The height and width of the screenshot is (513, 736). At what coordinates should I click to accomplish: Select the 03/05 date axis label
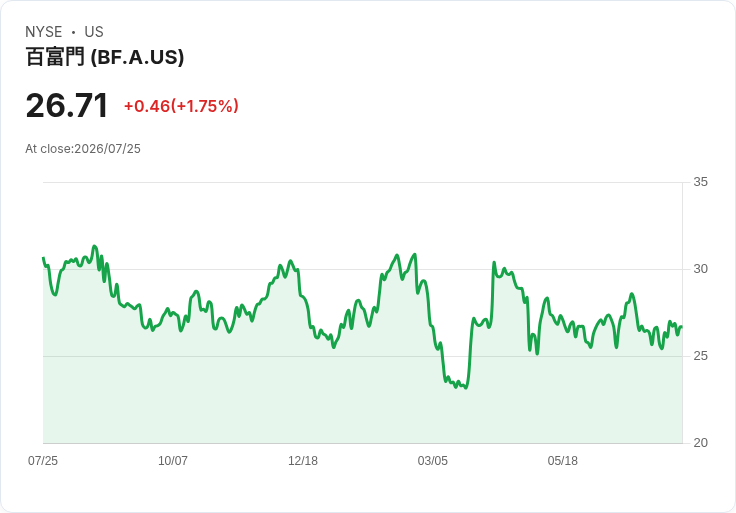tap(433, 461)
